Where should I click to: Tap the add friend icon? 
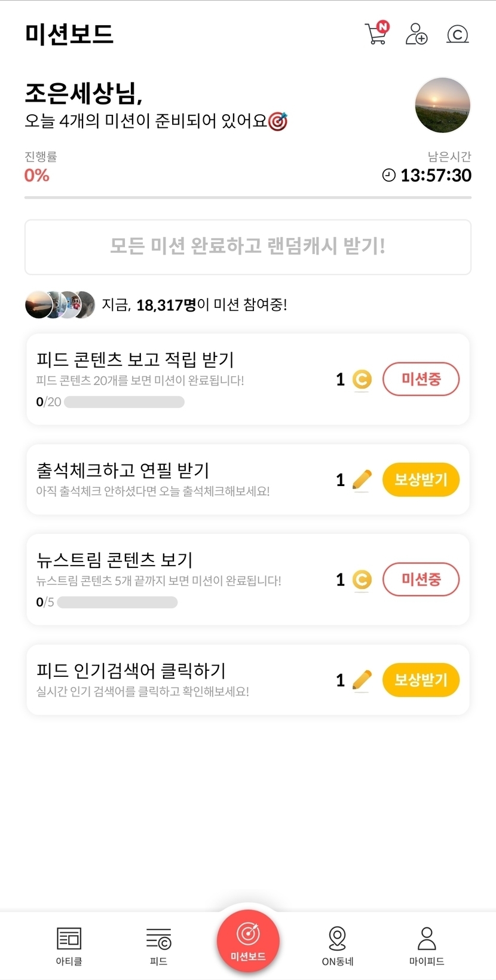pos(416,34)
